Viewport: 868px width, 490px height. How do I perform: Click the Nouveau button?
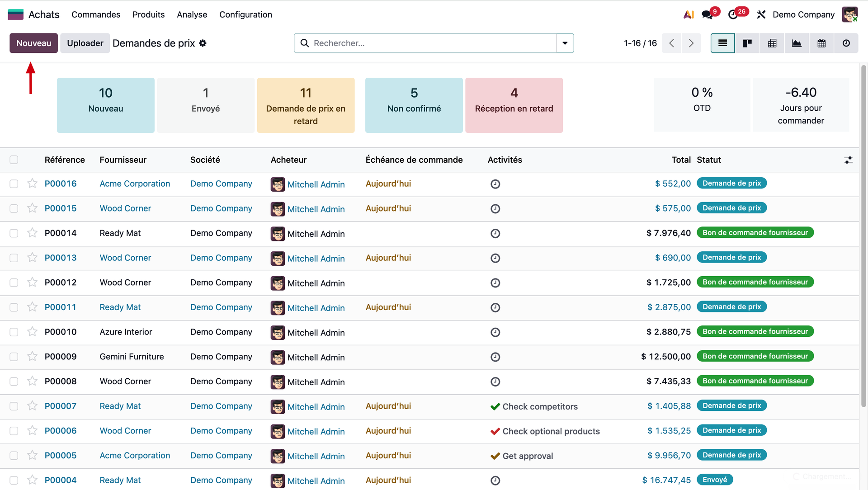click(33, 43)
